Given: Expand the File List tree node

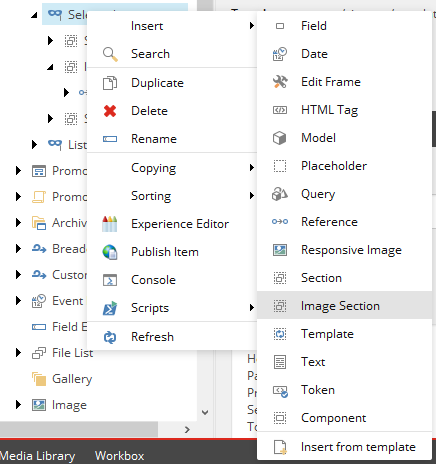Looking at the screenshot, I should (x=18, y=353).
